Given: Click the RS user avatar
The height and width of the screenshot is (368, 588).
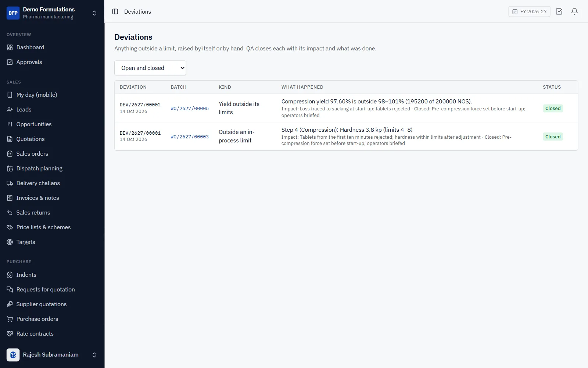Looking at the screenshot, I should pos(13,355).
